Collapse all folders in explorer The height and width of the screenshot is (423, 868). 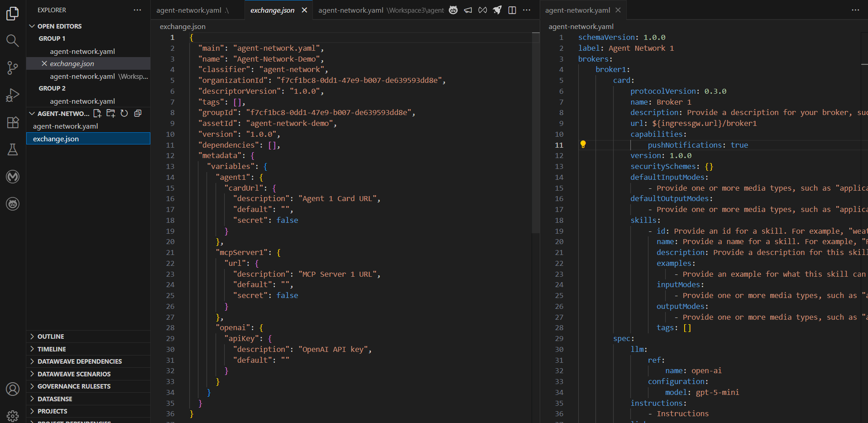click(x=138, y=113)
